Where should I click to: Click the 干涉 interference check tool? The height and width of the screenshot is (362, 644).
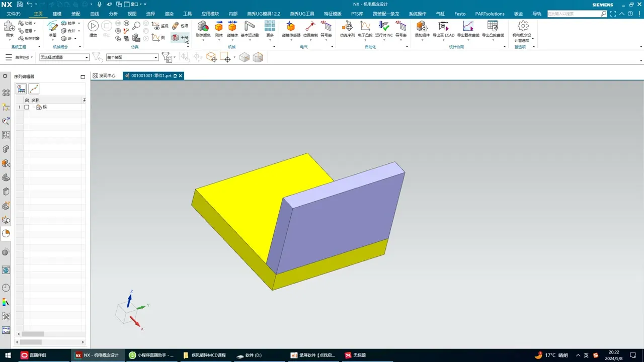pos(180,38)
